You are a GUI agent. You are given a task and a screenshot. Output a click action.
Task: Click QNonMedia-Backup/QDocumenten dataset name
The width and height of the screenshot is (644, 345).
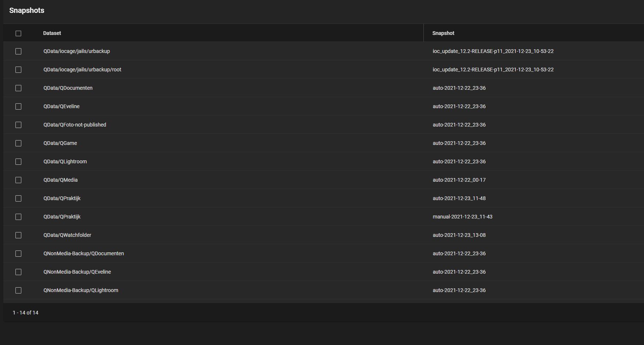(83, 253)
